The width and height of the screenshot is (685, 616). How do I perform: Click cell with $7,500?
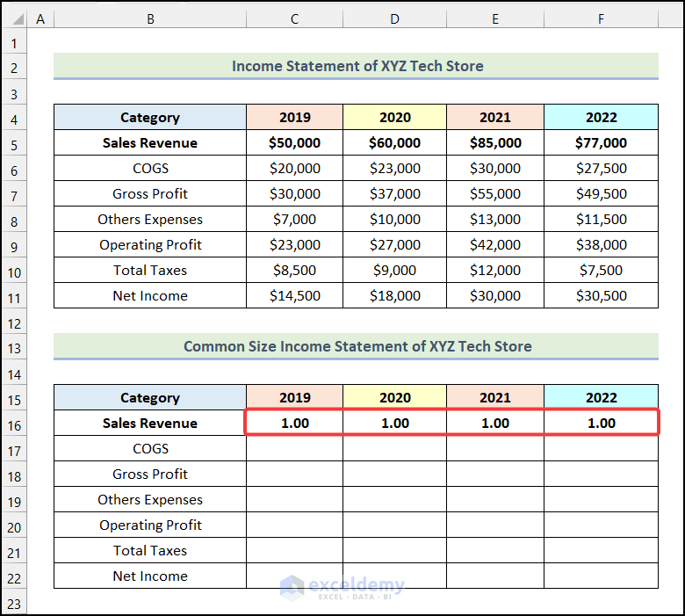point(601,270)
